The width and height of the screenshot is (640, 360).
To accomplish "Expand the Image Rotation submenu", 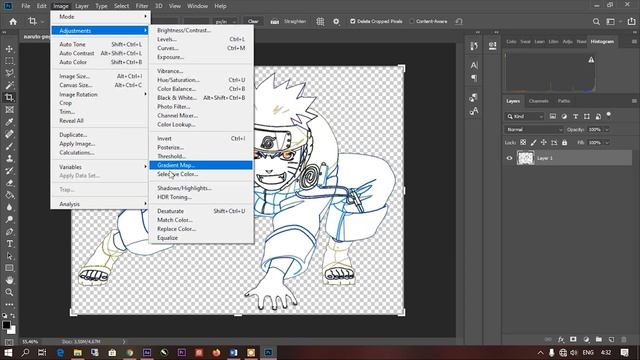I will coord(100,94).
